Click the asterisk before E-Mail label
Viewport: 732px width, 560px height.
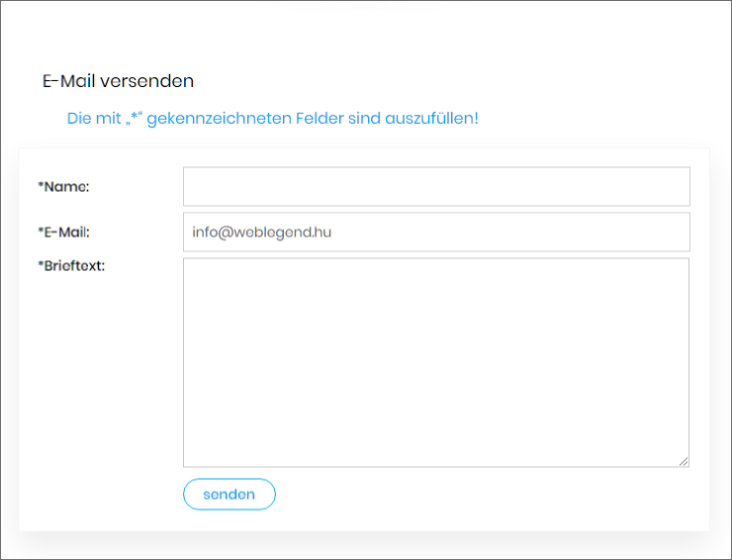(41, 232)
